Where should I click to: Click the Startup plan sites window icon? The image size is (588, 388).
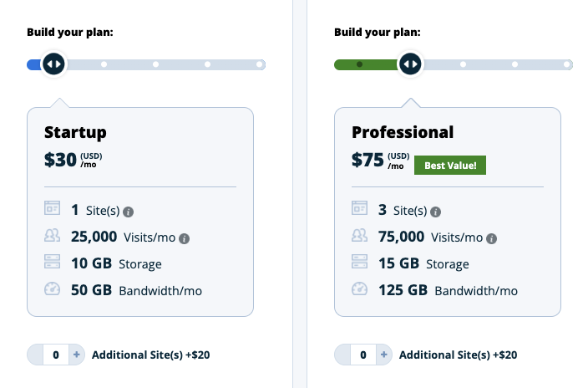coord(52,208)
